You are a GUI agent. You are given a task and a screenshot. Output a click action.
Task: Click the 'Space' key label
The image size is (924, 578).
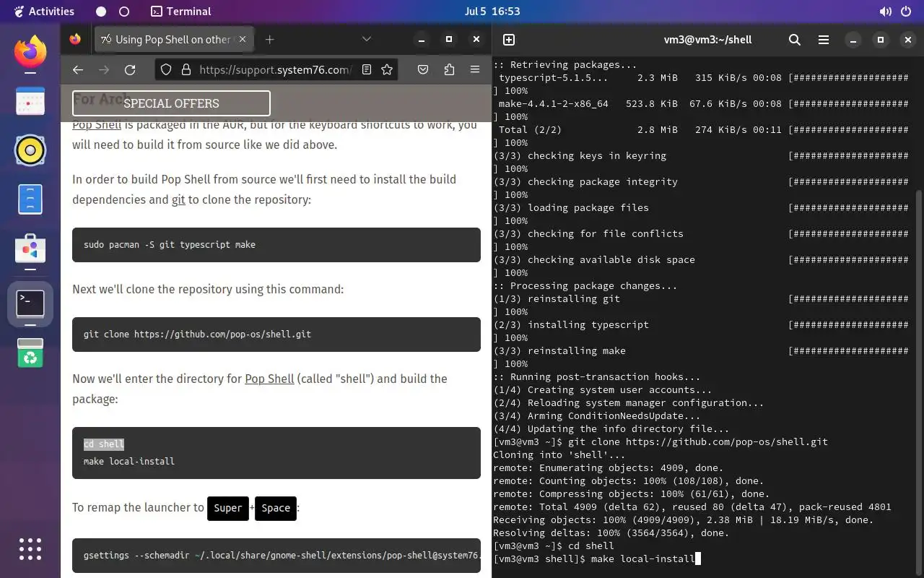pyautogui.click(x=276, y=508)
